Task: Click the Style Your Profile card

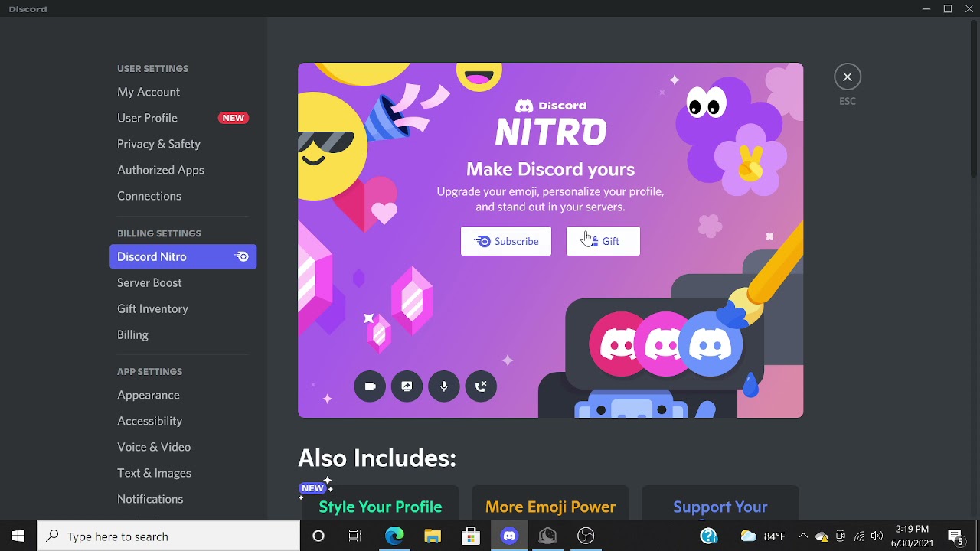Action: (381, 503)
